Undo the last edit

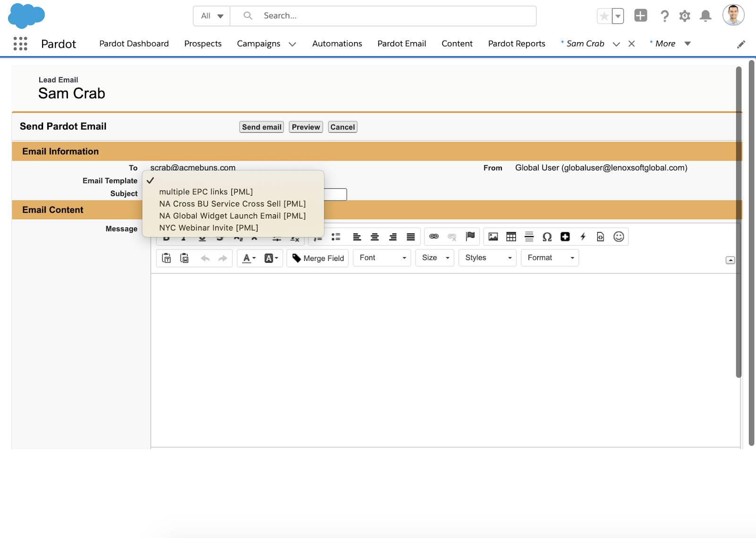point(205,258)
